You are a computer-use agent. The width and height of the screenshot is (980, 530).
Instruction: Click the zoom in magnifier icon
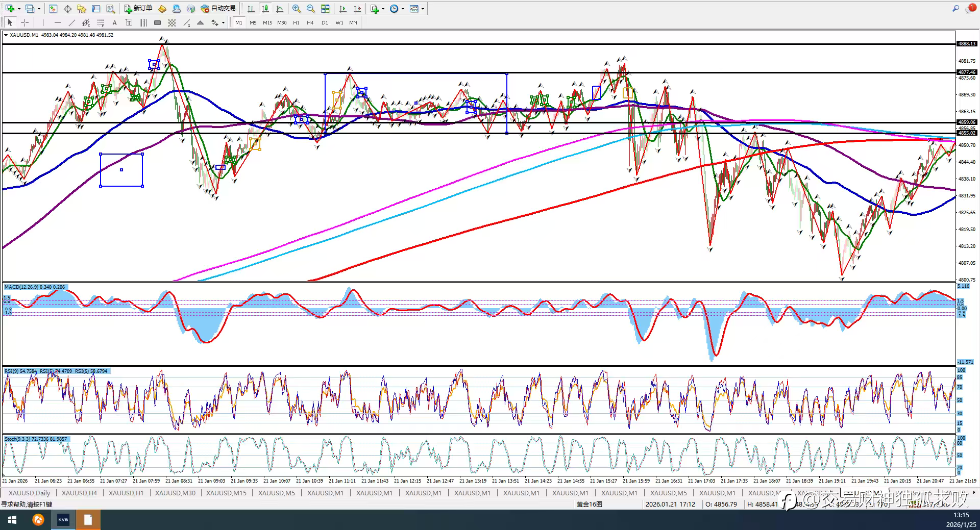(x=297, y=9)
